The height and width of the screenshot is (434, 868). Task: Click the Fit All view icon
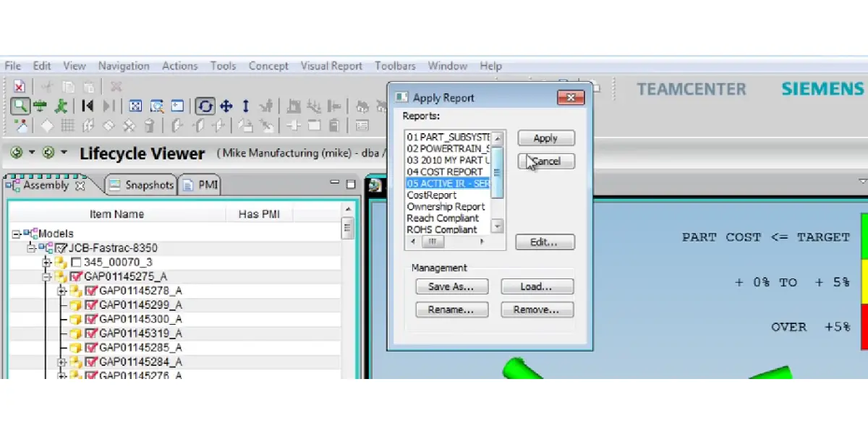[135, 106]
